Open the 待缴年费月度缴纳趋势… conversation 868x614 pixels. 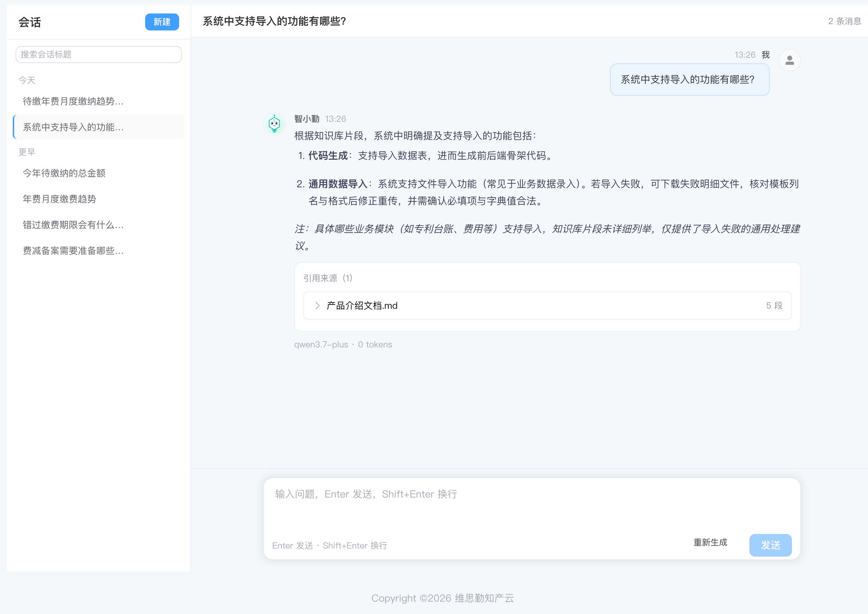[x=99, y=101]
